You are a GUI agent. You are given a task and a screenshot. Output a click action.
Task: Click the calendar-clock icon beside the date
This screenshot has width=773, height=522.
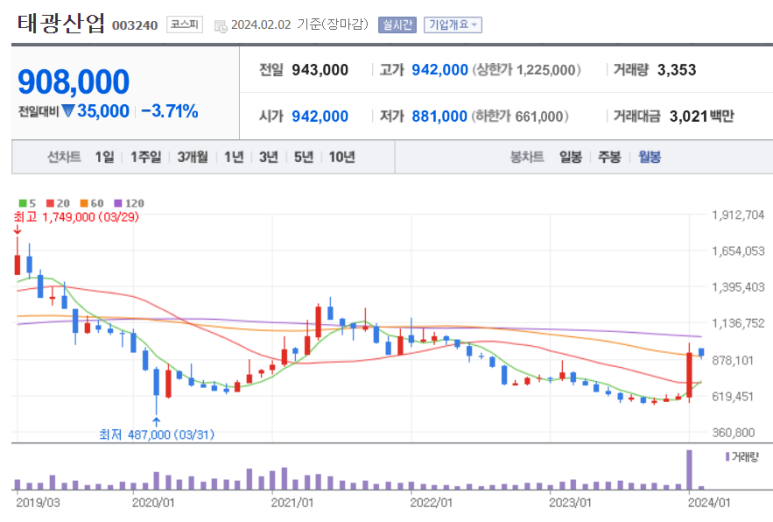[x=220, y=26]
